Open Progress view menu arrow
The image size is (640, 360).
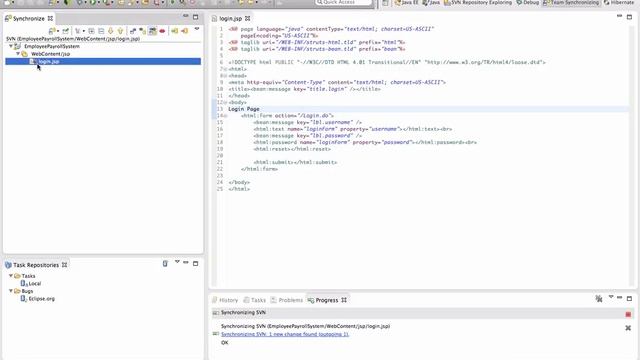pyautogui.click(x=611, y=297)
